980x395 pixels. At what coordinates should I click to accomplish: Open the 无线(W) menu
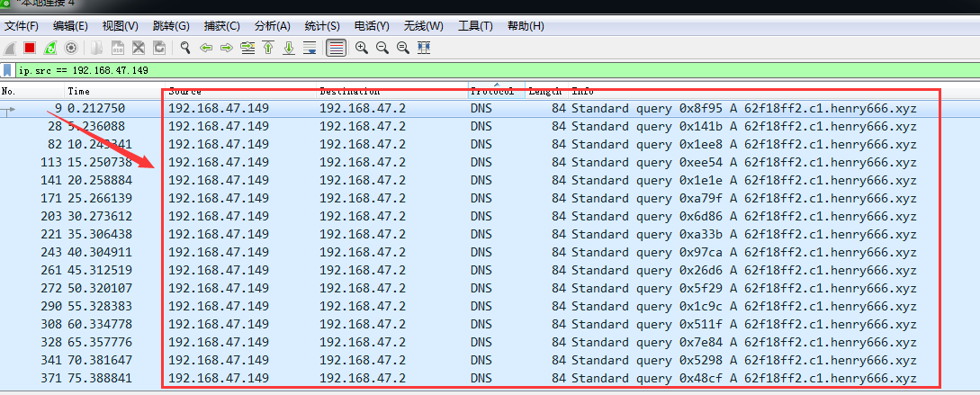coord(423,26)
